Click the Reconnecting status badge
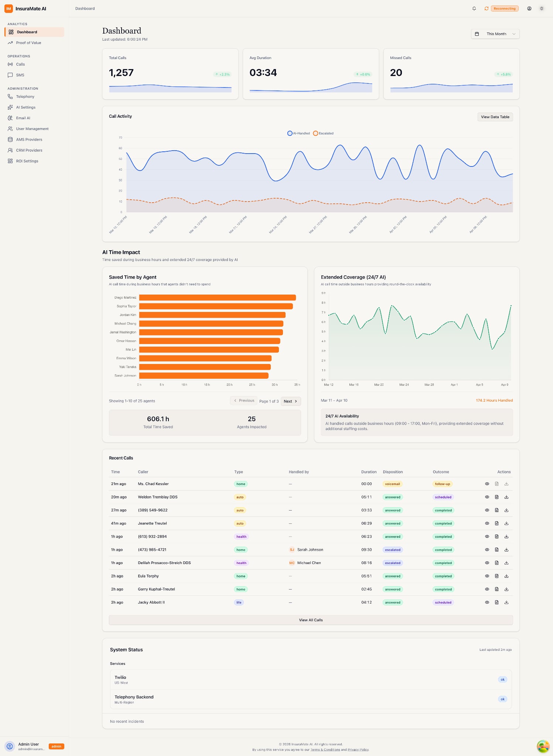553x756 pixels. pos(505,8)
